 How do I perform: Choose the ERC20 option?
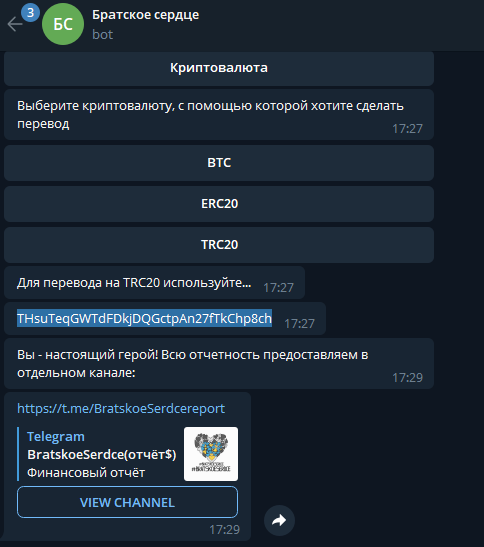point(219,204)
